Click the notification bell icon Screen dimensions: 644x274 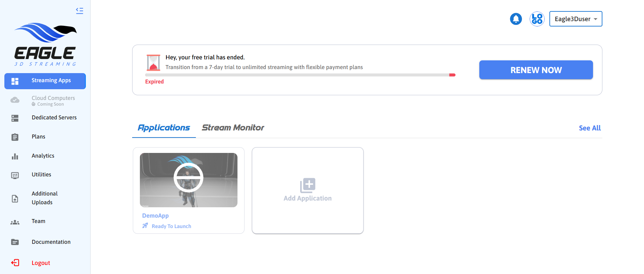coord(516,19)
